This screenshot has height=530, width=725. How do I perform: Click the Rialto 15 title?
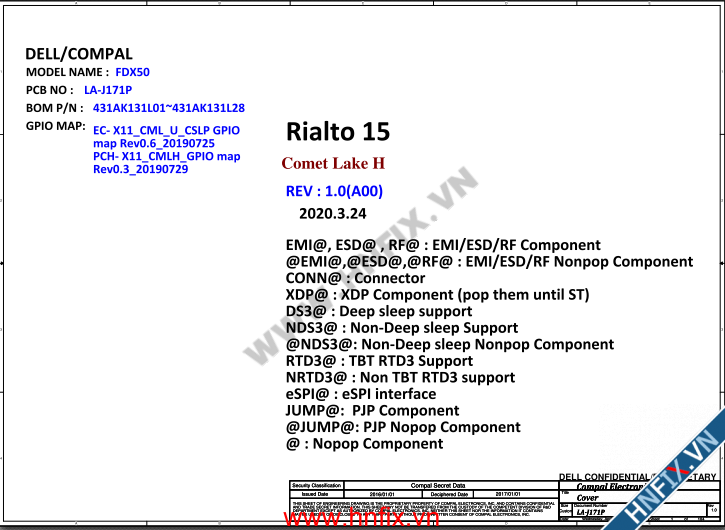point(338,132)
